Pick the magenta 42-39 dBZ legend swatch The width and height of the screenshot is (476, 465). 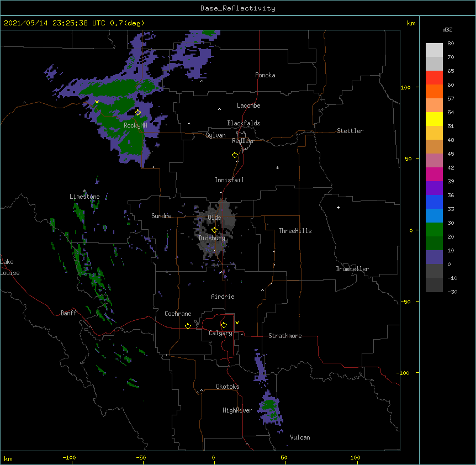tap(434, 175)
